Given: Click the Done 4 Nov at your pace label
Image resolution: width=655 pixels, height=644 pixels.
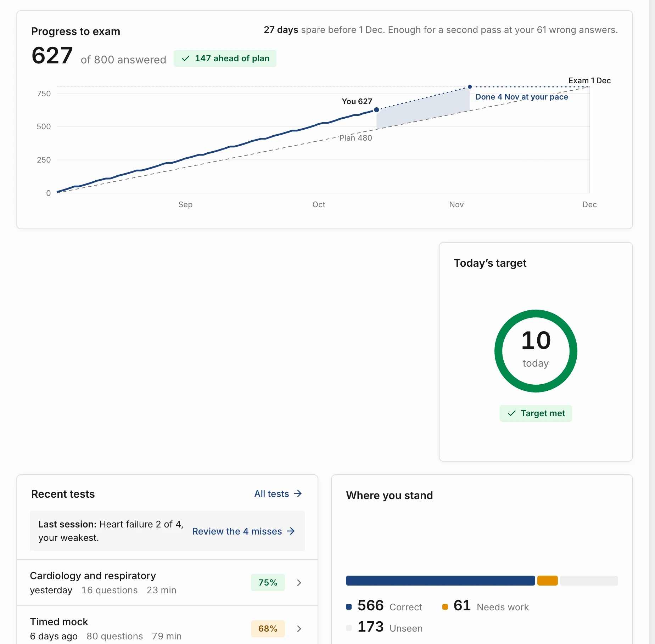Looking at the screenshot, I should (522, 97).
